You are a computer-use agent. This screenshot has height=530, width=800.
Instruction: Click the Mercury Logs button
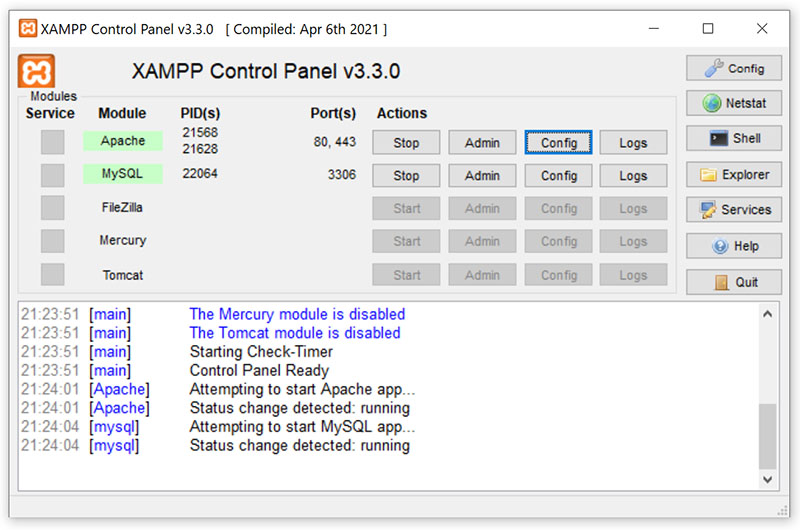pos(633,241)
